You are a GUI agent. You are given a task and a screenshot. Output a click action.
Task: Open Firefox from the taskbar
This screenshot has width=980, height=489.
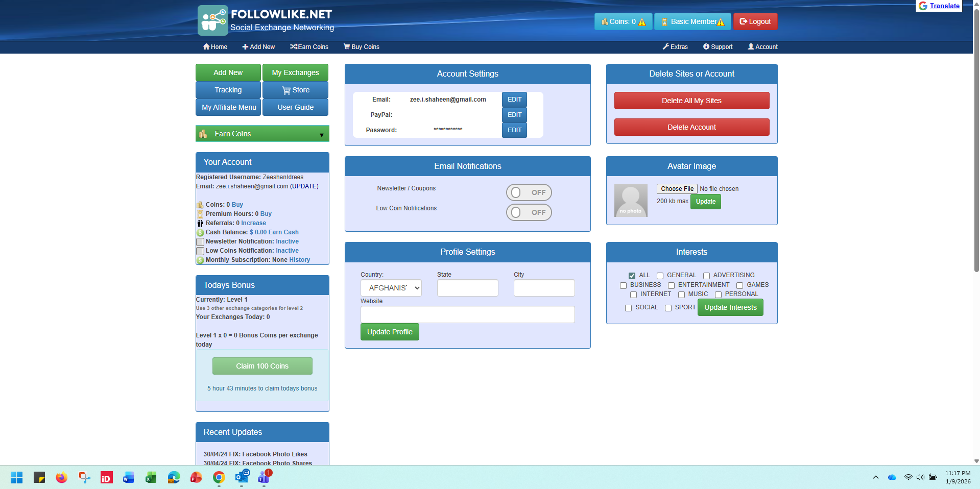[61, 477]
